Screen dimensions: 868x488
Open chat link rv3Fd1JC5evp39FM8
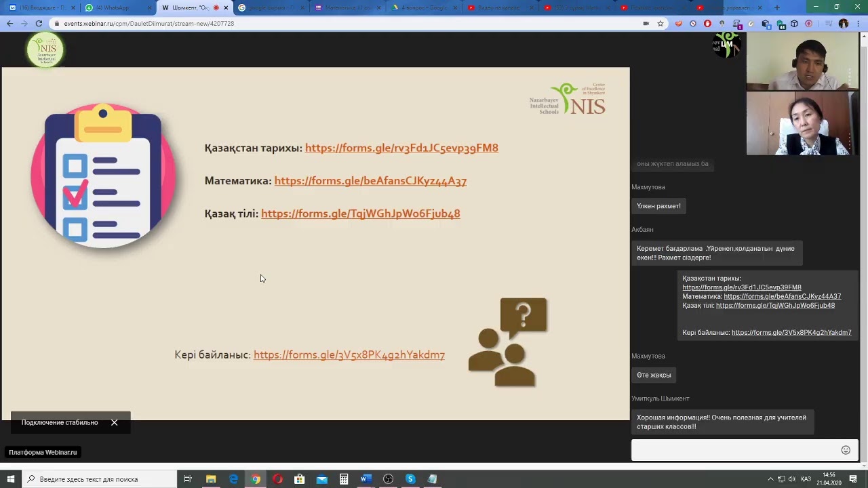pyautogui.click(x=742, y=287)
